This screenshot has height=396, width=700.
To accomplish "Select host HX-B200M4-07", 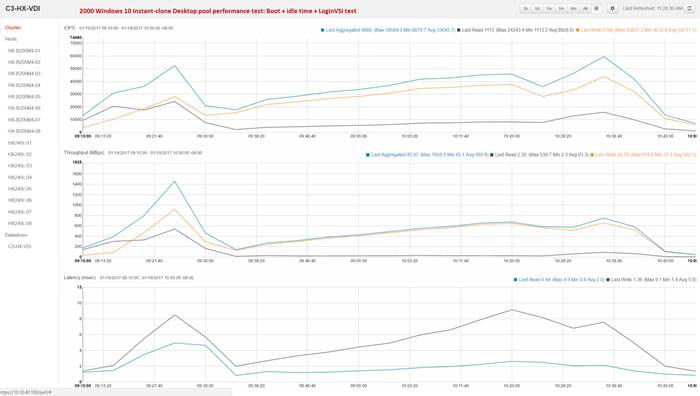I will coord(24,120).
